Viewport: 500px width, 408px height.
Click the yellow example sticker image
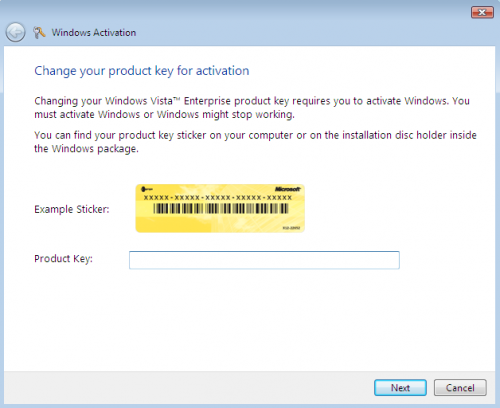(220, 208)
